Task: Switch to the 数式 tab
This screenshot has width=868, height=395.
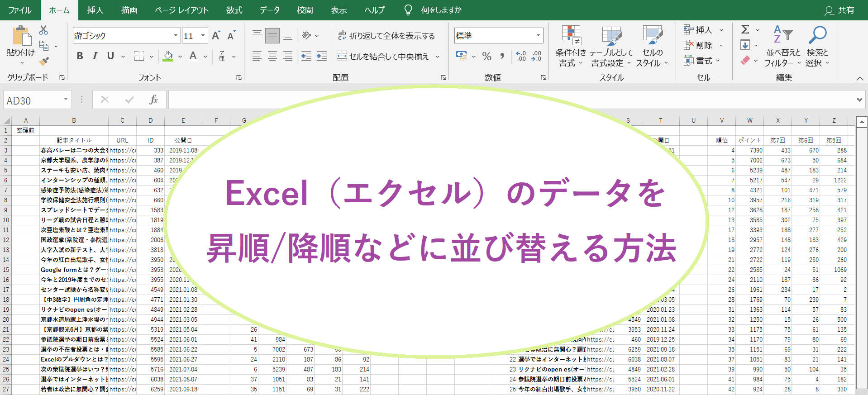Action: pyautogui.click(x=234, y=10)
